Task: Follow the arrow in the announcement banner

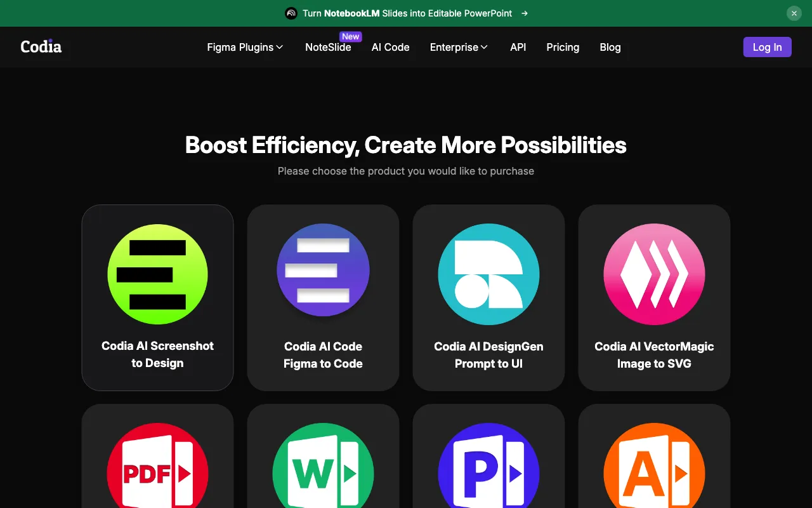Action: tap(524, 13)
